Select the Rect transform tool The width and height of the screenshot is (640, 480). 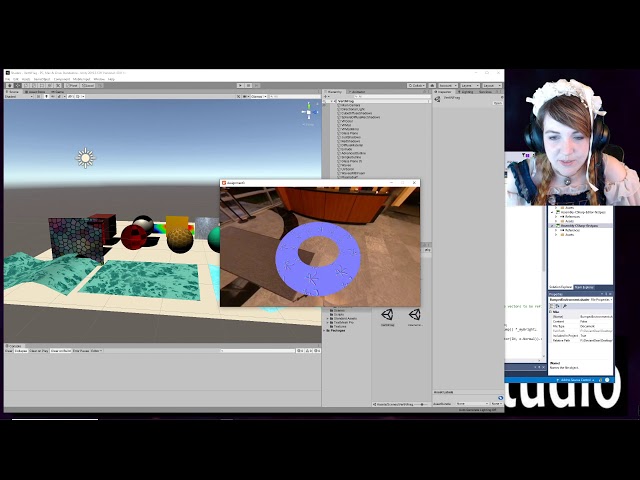42,85
